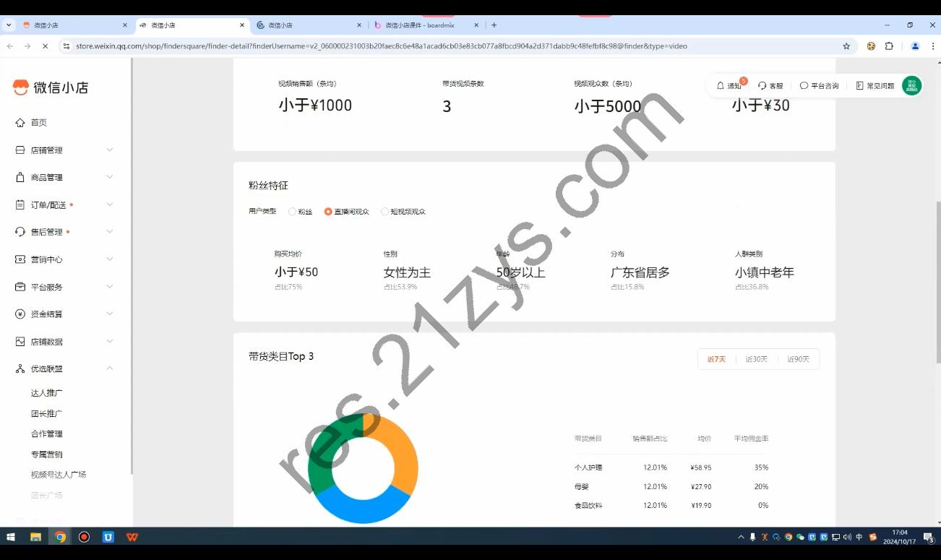Click the green account avatar
This screenshot has width=941, height=560.
912,85
